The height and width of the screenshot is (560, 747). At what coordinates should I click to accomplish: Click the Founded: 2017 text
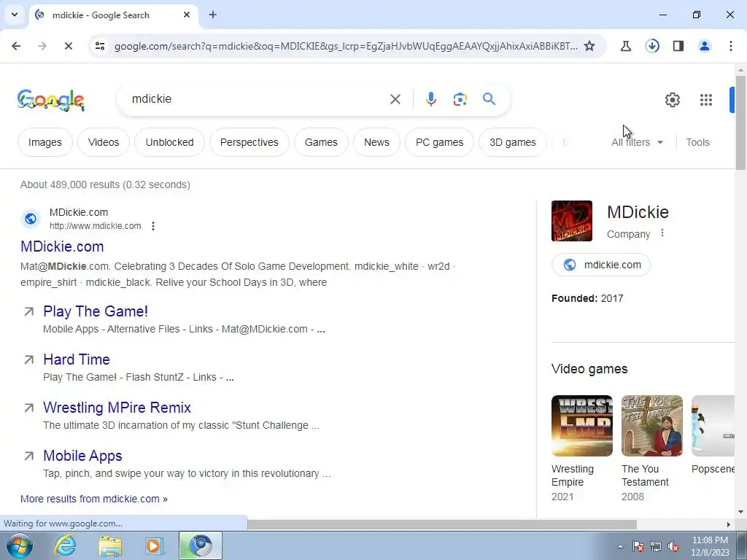pyautogui.click(x=587, y=298)
